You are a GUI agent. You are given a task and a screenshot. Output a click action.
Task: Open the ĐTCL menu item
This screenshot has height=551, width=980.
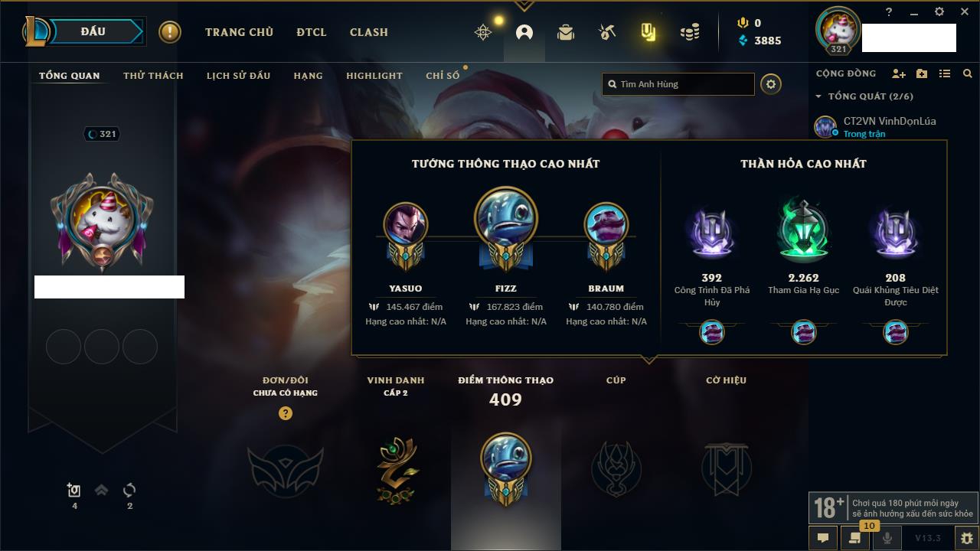coord(312,32)
